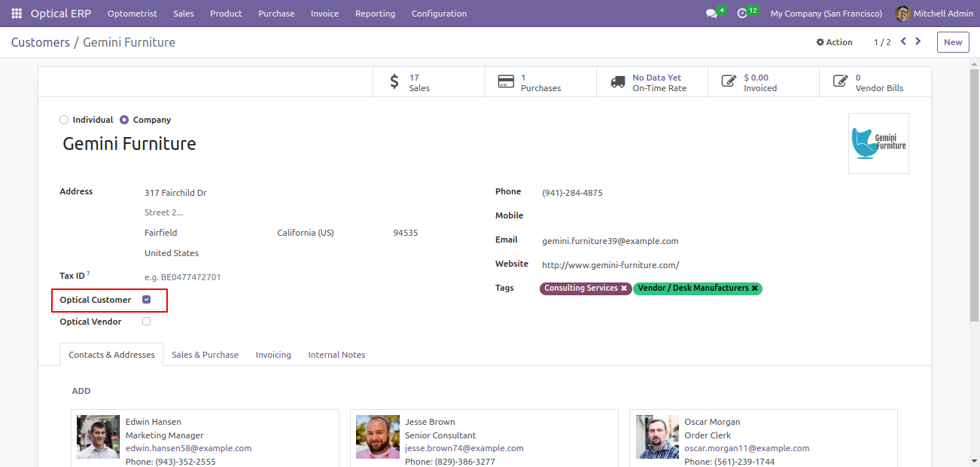Screen dimensions: 980x467
Task: Remove the Vendor / Desk Manufacturers tag
Action: coord(754,288)
